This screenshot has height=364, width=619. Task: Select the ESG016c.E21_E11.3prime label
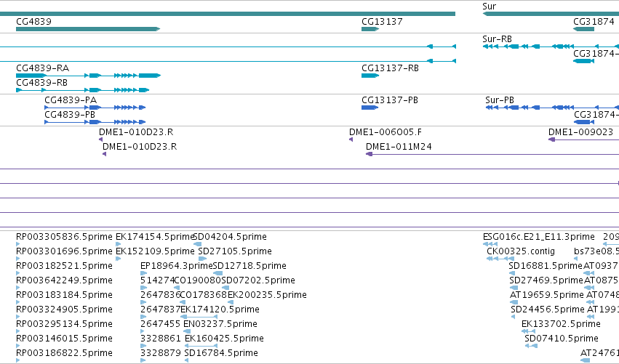tap(539, 237)
